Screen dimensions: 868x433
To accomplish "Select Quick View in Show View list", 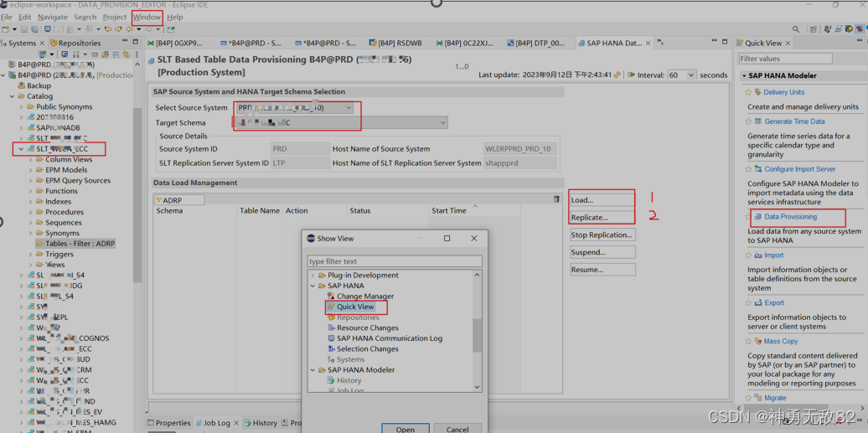I will [x=355, y=307].
